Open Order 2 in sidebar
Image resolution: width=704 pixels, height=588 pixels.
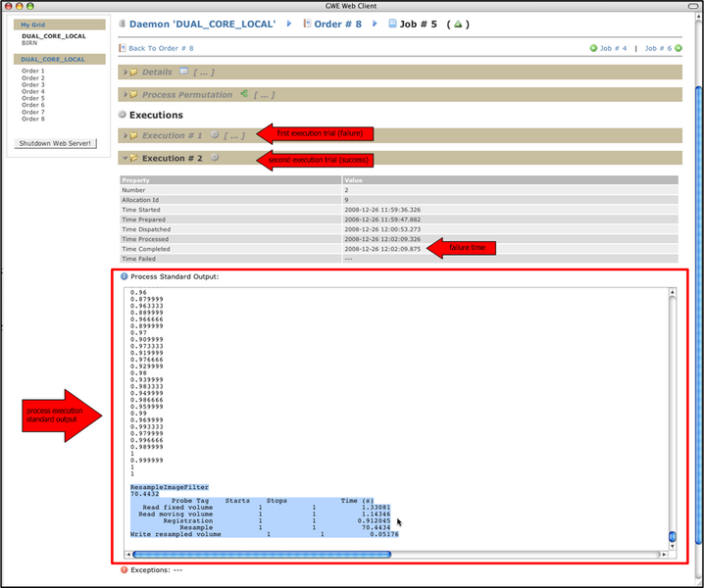click(x=32, y=77)
